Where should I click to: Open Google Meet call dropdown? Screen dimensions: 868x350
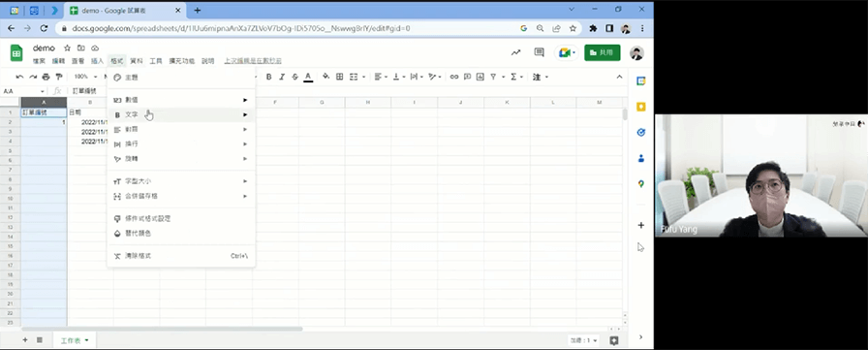click(567, 52)
